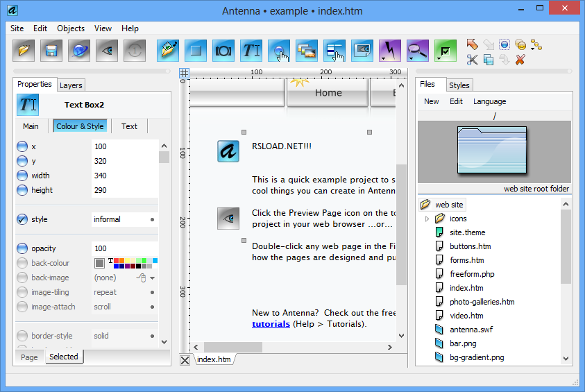Click the grid toggle at ruler corner

pyautogui.click(x=185, y=73)
